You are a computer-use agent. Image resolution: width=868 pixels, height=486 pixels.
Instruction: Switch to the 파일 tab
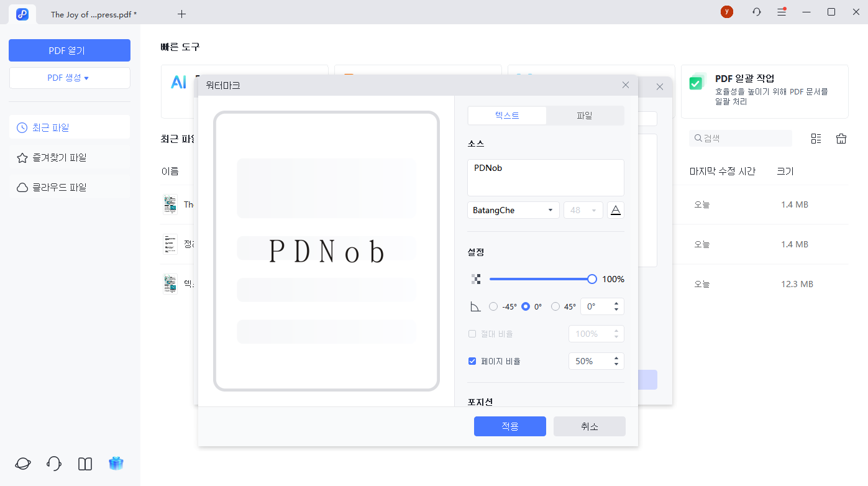coord(584,116)
